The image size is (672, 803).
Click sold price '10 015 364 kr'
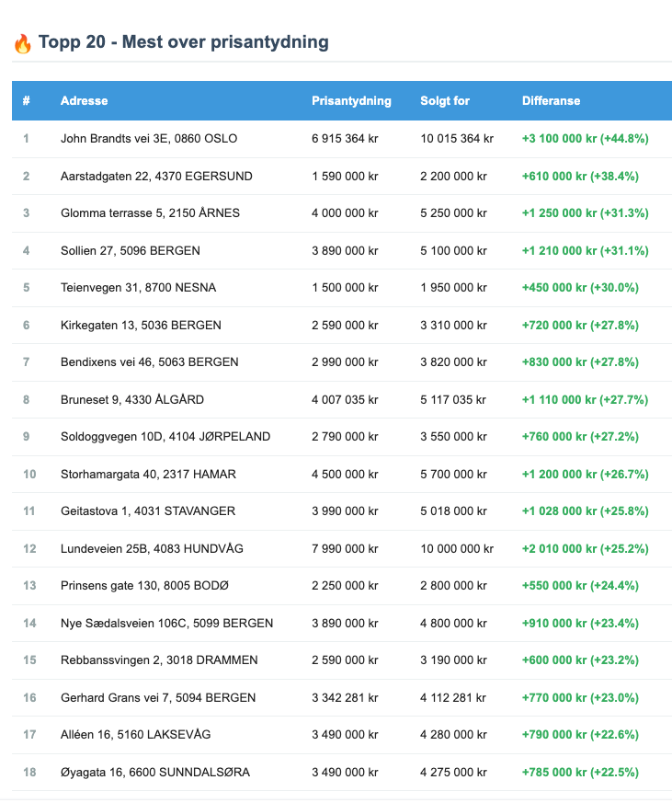(x=457, y=139)
